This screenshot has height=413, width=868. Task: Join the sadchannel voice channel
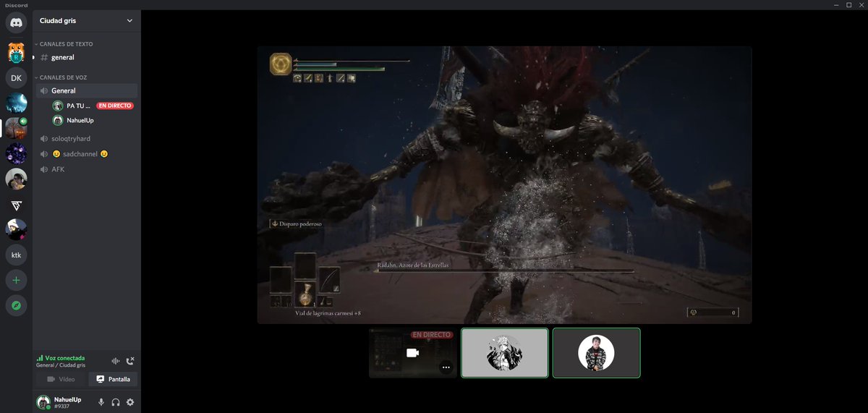tap(86, 154)
